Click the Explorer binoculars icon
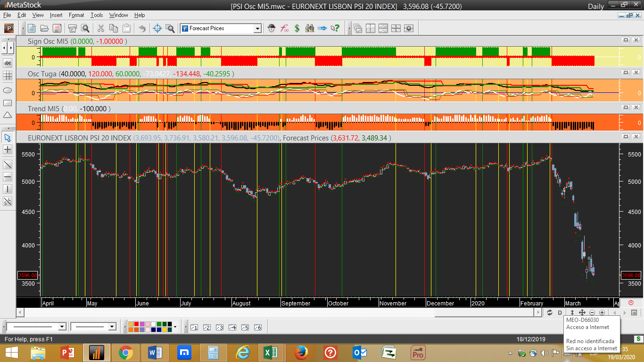This screenshot has height=362, width=644. pyautogui.click(x=310, y=28)
